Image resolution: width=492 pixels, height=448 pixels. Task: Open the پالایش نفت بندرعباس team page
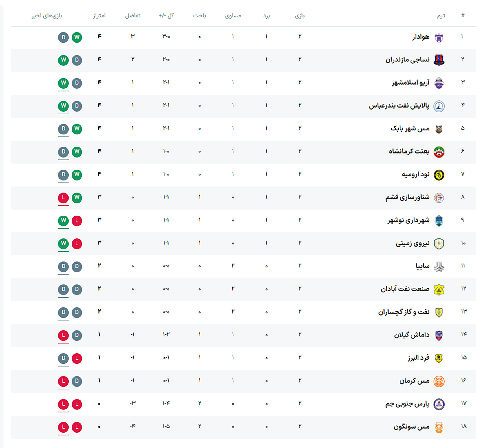(399, 106)
